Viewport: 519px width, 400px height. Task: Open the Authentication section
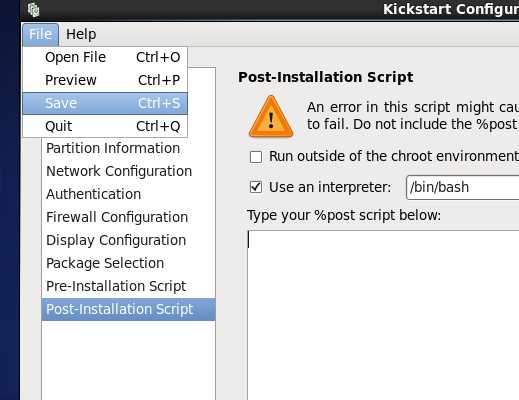[x=128, y=194]
